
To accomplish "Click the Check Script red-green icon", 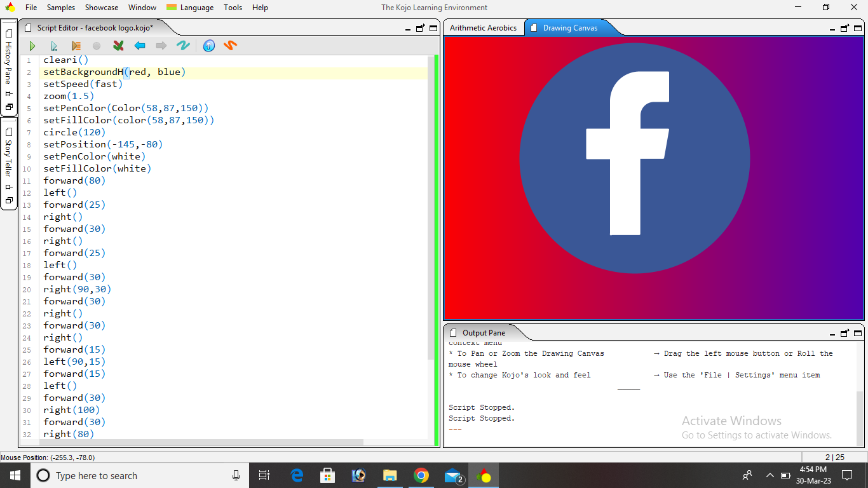I will 118,46.
